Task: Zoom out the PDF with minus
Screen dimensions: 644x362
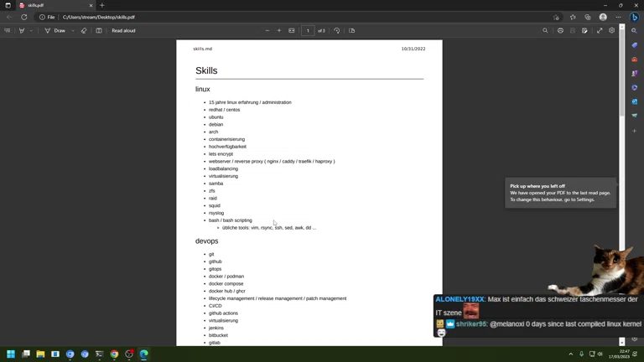Action: click(267, 31)
